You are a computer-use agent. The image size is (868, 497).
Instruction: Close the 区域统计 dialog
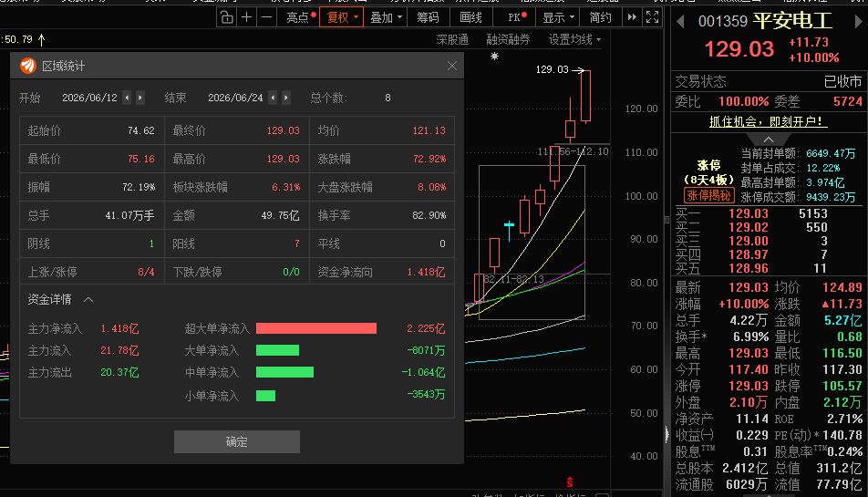coord(451,66)
